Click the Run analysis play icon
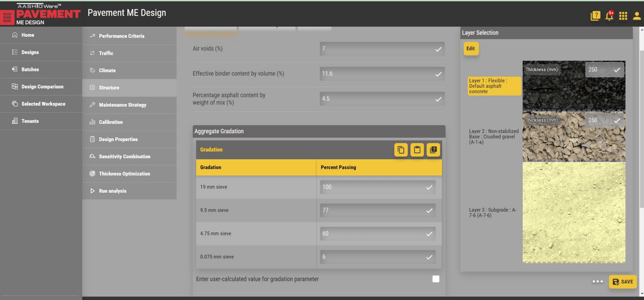Image resolution: width=644 pixels, height=300 pixels. 92,191
